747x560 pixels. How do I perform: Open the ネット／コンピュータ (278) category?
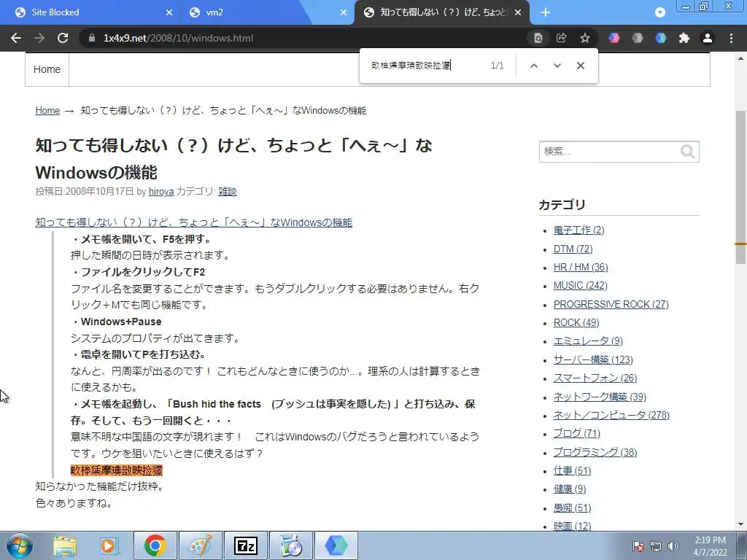coord(612,415)
